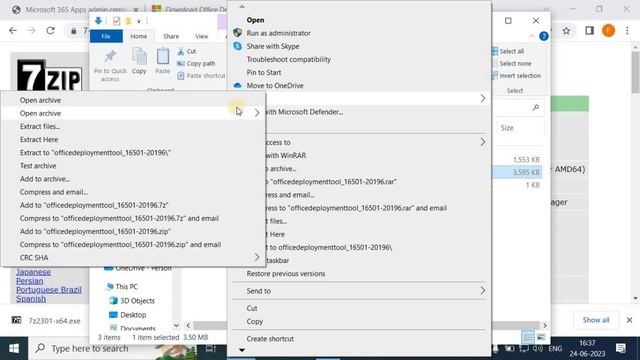Viewport: 640px width, 360px height.
Task: Choose Extract Here in 7-Zip submenu
Action: coord(133,140)
